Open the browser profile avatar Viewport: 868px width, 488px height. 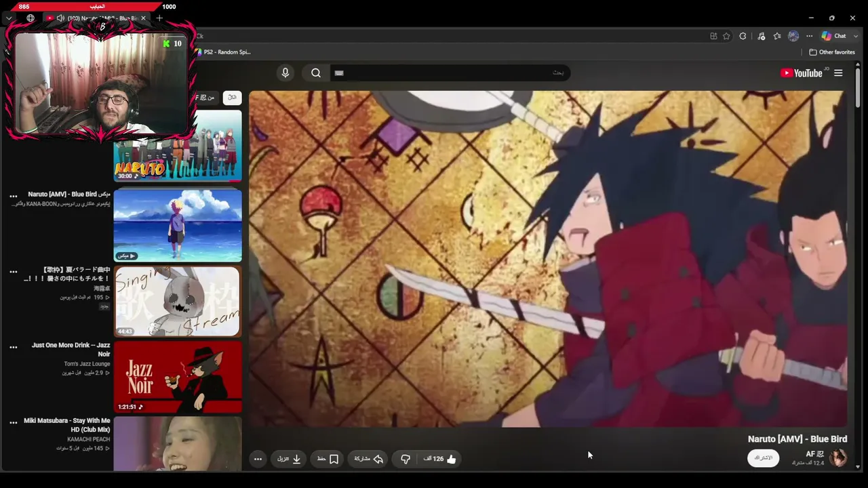[793, 36]
